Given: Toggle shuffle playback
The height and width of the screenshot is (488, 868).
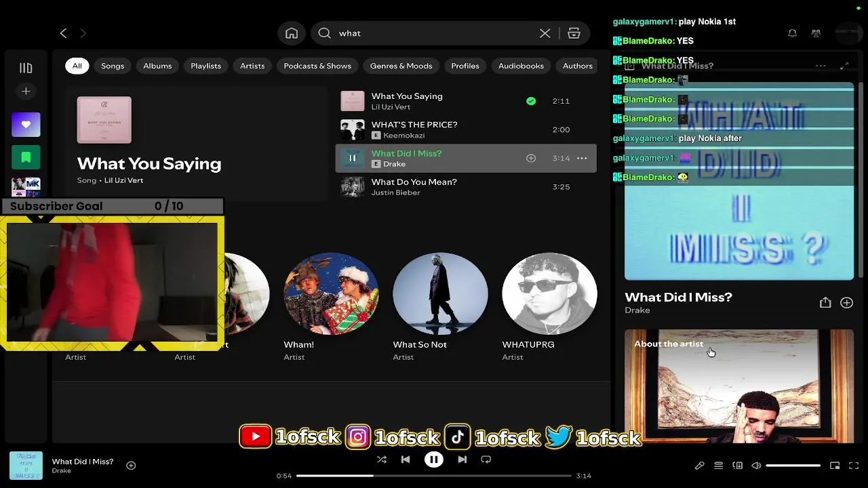Looking at the screenshot, I should tap(382, 460).
